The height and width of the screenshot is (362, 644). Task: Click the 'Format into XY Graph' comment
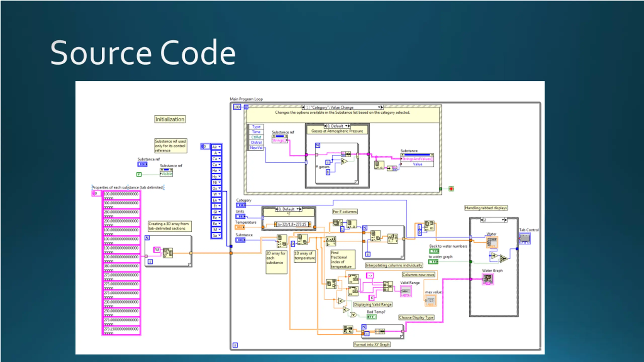click(372, 344)
